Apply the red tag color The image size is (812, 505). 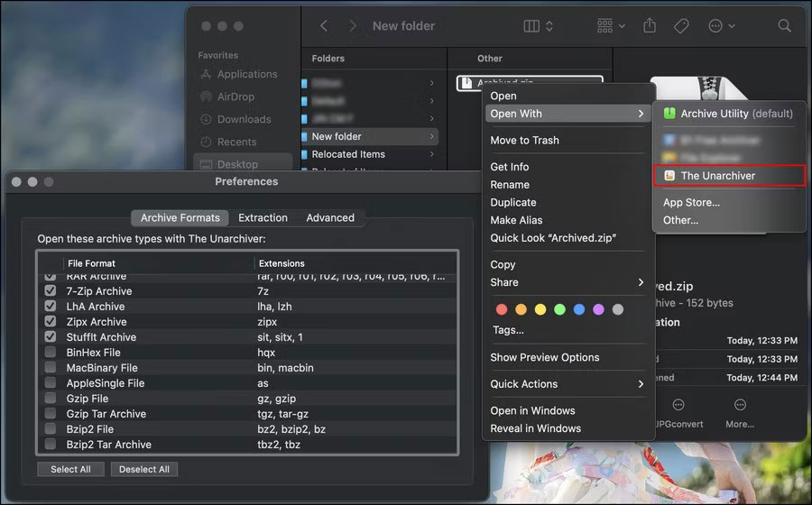[502, 309]
